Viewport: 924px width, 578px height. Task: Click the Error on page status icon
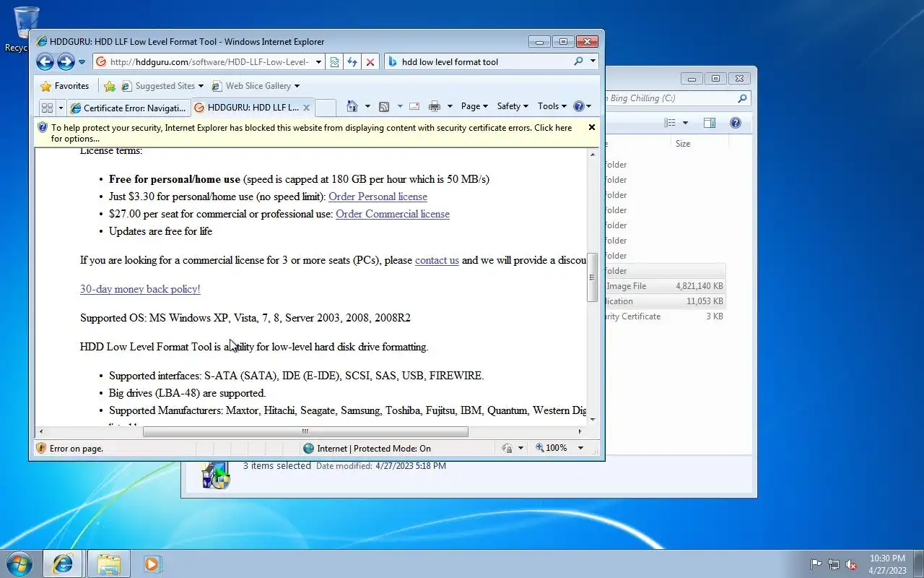(x=42, y=449)
